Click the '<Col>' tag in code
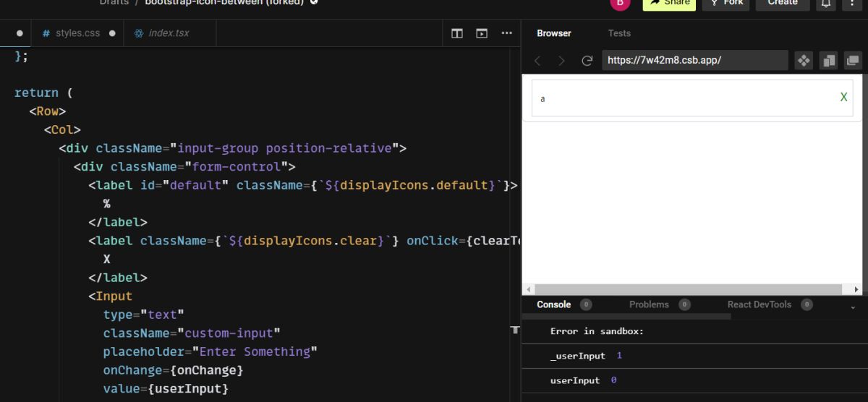The image size is (868, 402). [x=62, y=129]
